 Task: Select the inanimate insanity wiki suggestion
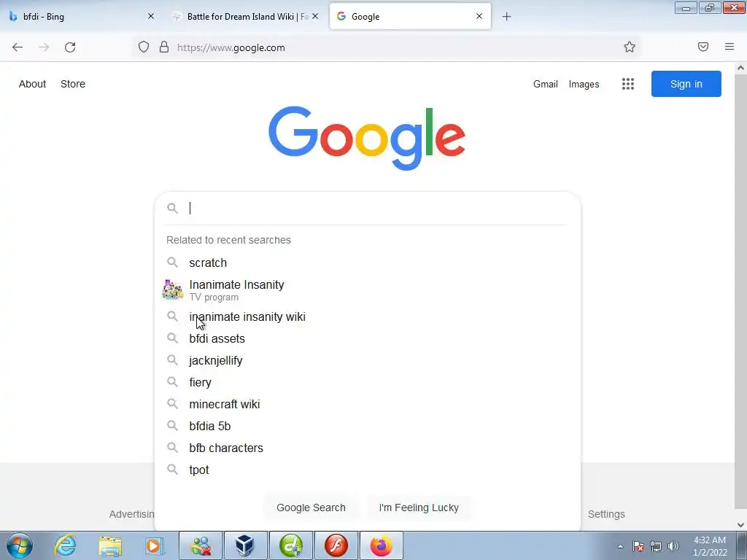tap(368, 316)
